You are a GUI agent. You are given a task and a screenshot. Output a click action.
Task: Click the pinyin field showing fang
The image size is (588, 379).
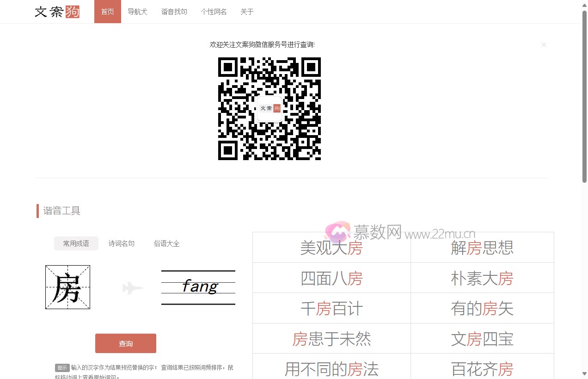(x=198, y=286)
